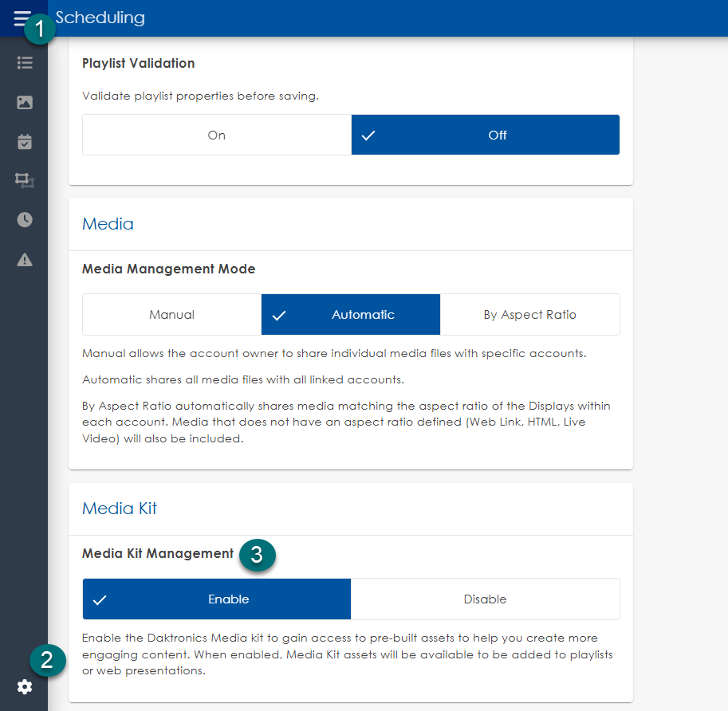Click the Media Kit section heading
The width and height of the screenshot is (728, 711).
coord(120,509)
